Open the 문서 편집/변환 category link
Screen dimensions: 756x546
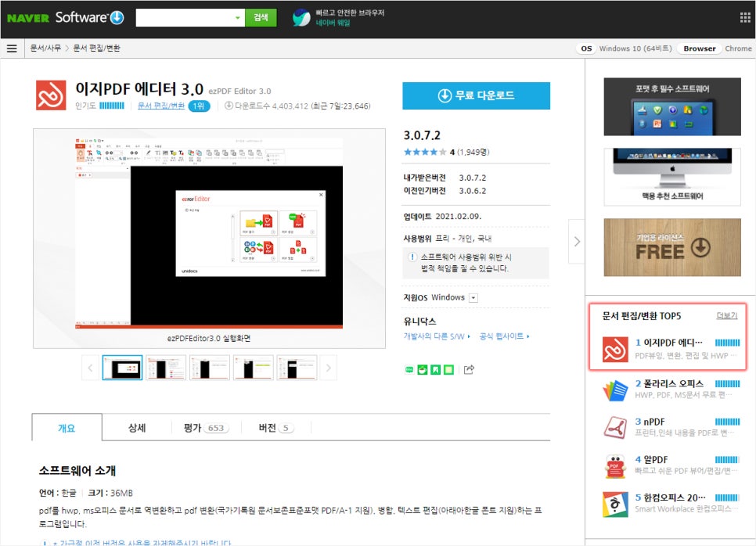click(161, 106)
